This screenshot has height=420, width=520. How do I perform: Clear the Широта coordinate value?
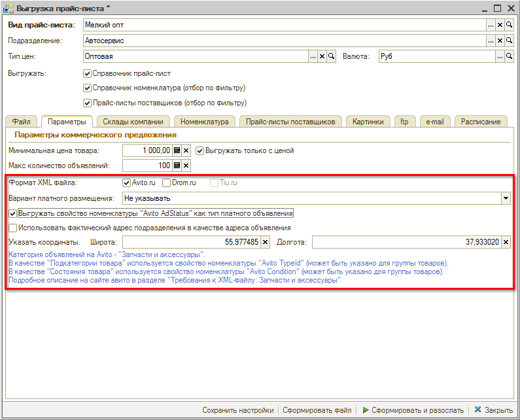click(265, 242)
